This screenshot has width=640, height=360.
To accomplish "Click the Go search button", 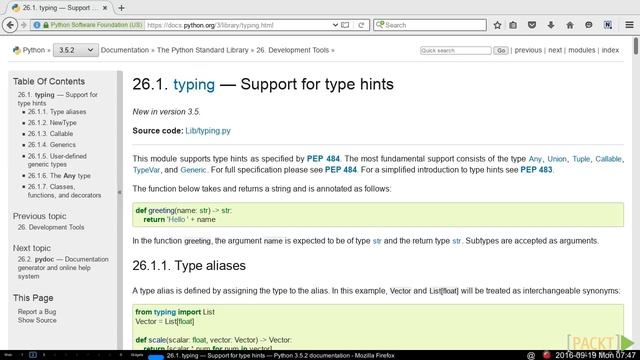I will pos(501,51).
